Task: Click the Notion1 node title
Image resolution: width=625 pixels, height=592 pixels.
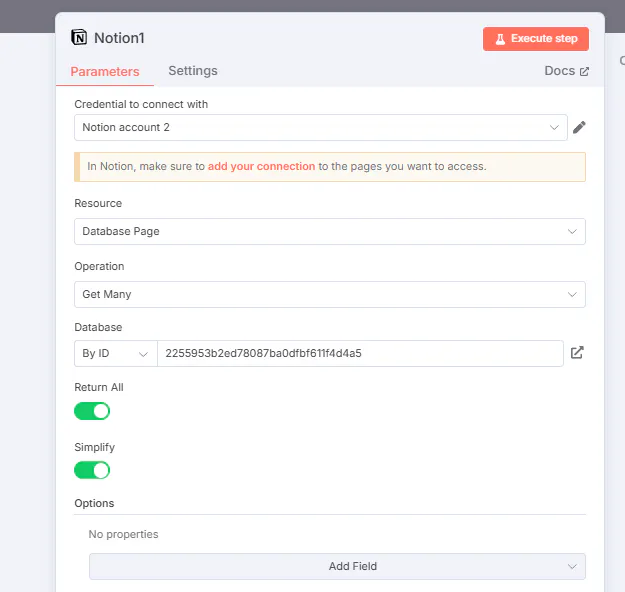Action: click(119, 38)
